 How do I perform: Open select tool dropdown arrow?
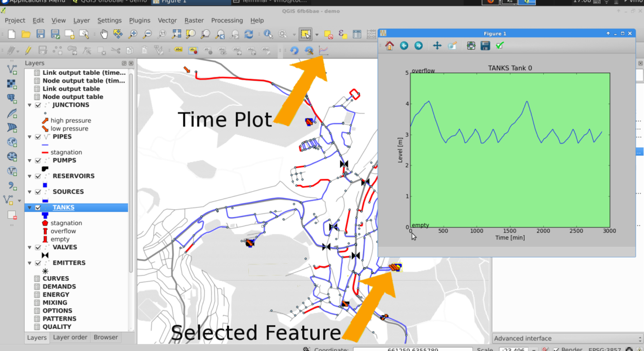tap(317, 35)
